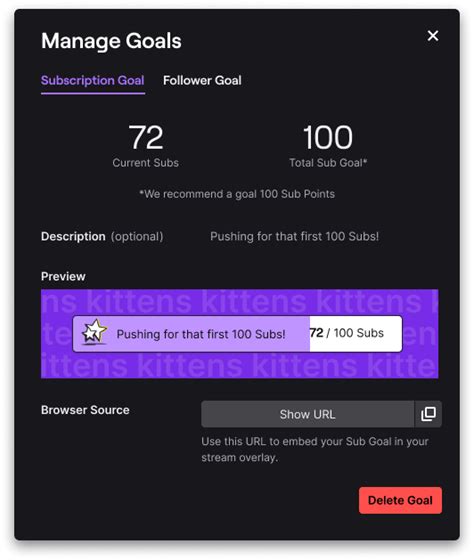Click the 72 / 100 Subs progress label

pyautogui.click(x=346, y=333)
